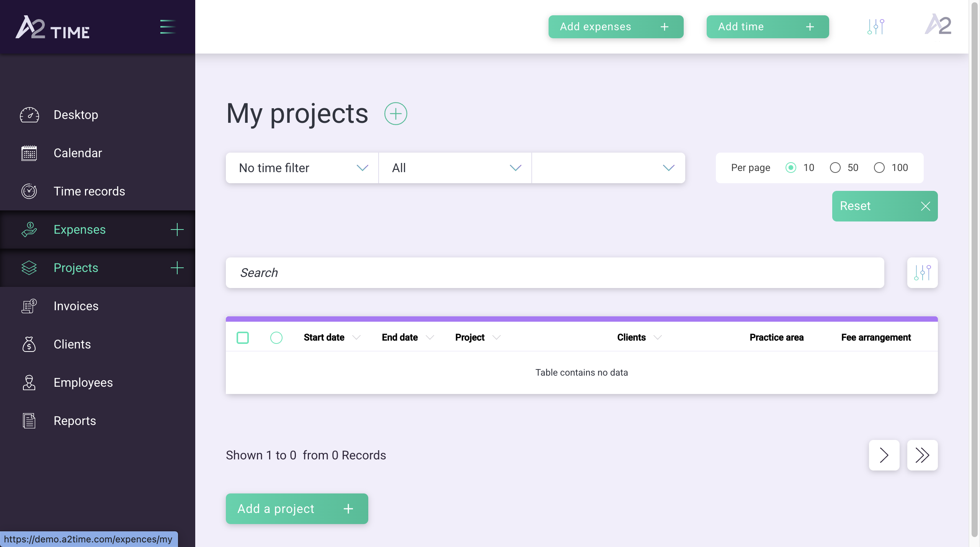The width and height of the screenshot is (980, 547).
Task: Open Employees in the sidebar
Action: pyautogui.click(x=98, y=383)
